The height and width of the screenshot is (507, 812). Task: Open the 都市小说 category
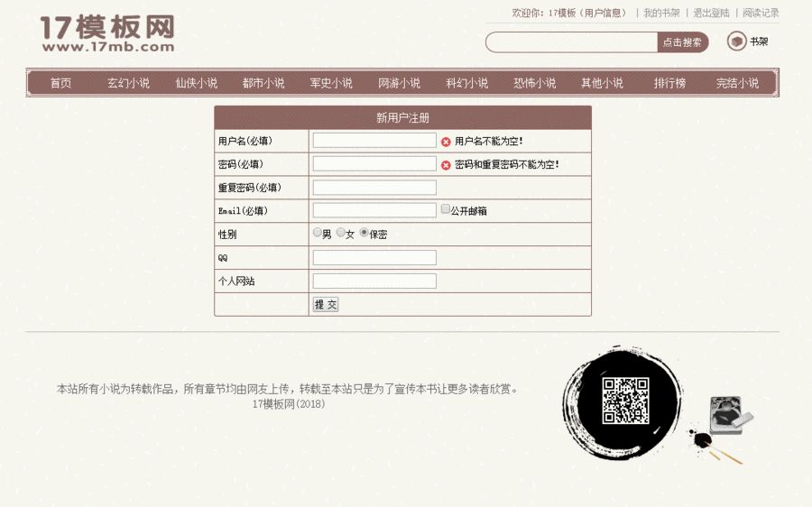click(263, 83)
